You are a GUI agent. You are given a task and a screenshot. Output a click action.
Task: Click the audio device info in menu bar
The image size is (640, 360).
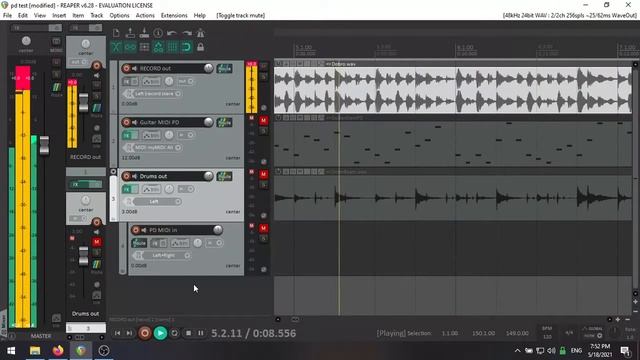[x=570, y=16]
